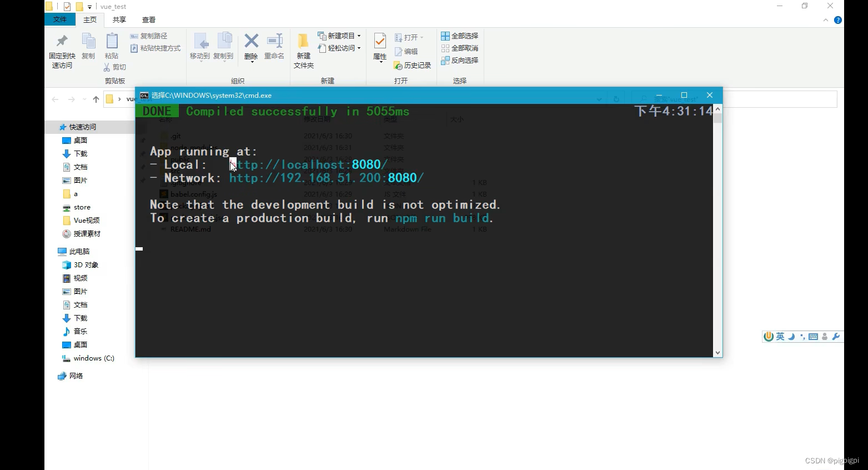Click Properties checkmark icon in title bar
Viewport: 868px width, 470px height.
click(67, 7)
